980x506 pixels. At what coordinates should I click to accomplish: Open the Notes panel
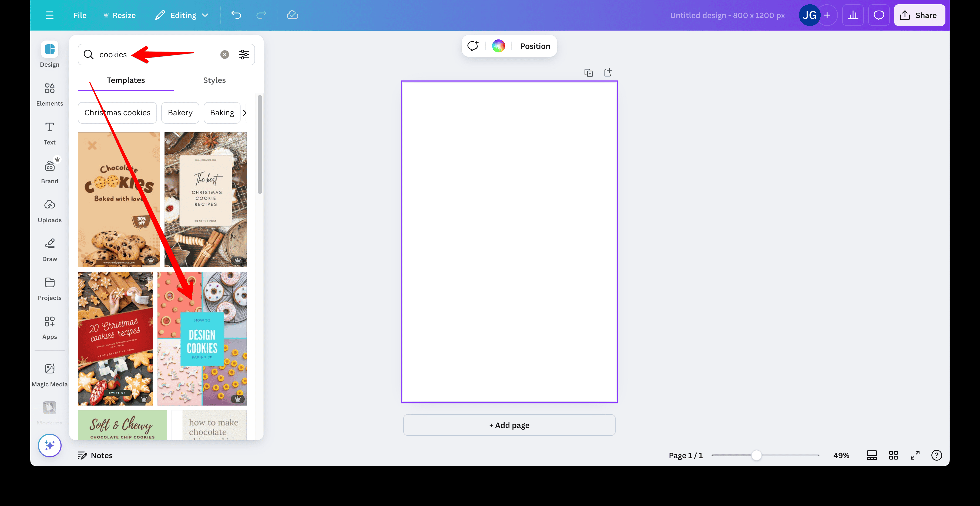[x=95, y=456]
